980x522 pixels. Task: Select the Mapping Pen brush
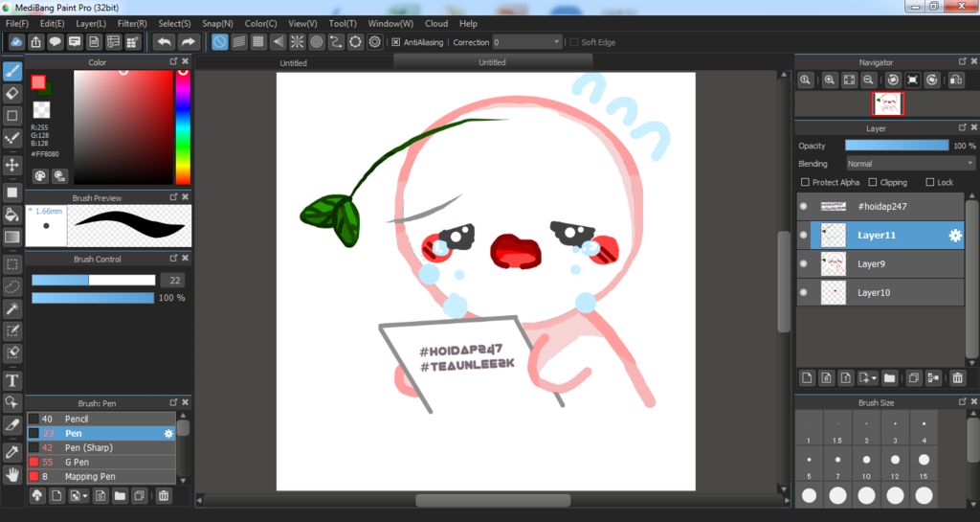101,476
